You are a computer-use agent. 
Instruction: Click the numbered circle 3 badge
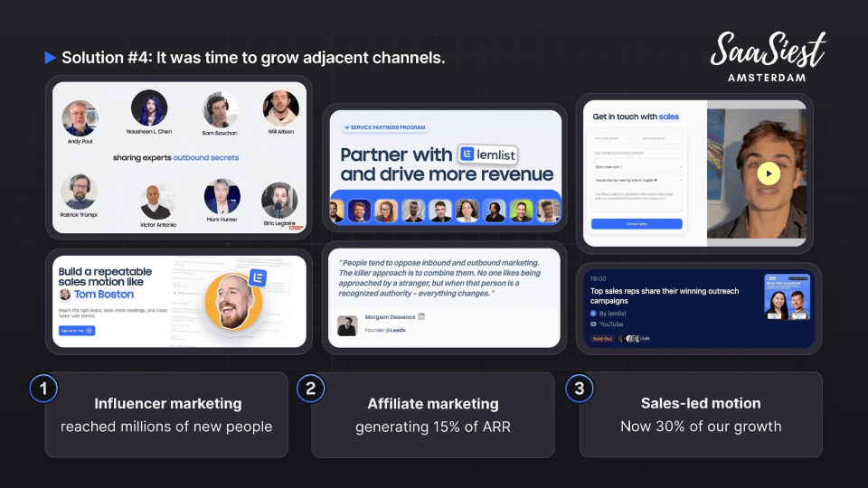pyautogui.click(x=579, y=389)
